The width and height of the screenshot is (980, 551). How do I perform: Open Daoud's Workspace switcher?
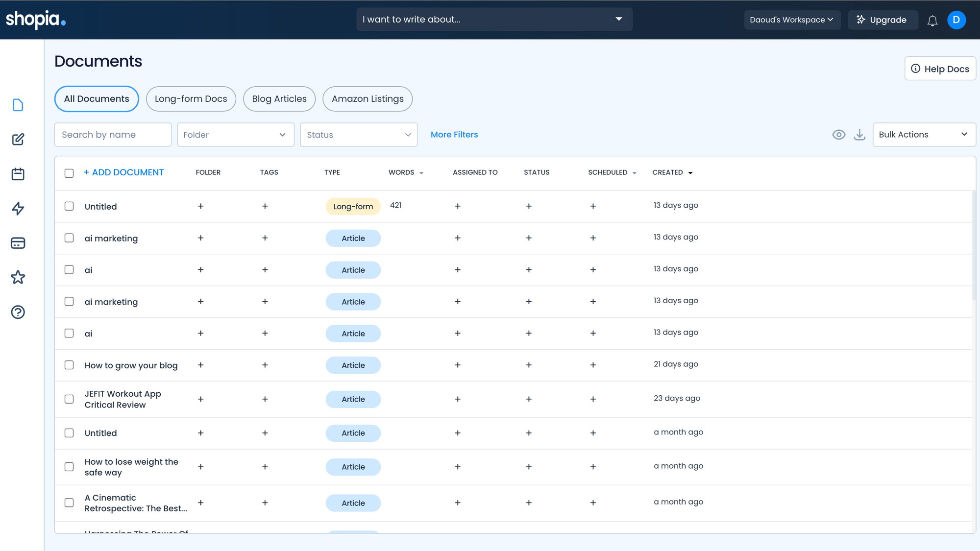(x=792, y=20)
